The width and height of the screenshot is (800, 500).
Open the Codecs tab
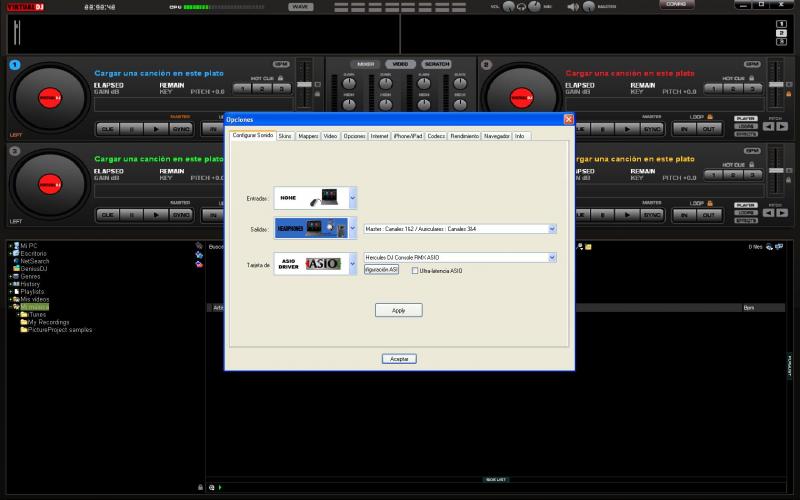[x=436, y=136]
